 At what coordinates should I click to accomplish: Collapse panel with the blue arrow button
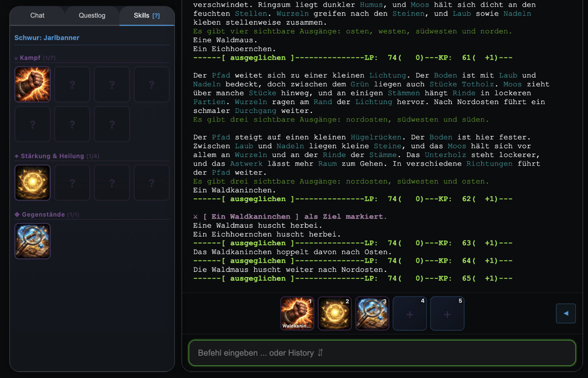[x=566, y=313]
